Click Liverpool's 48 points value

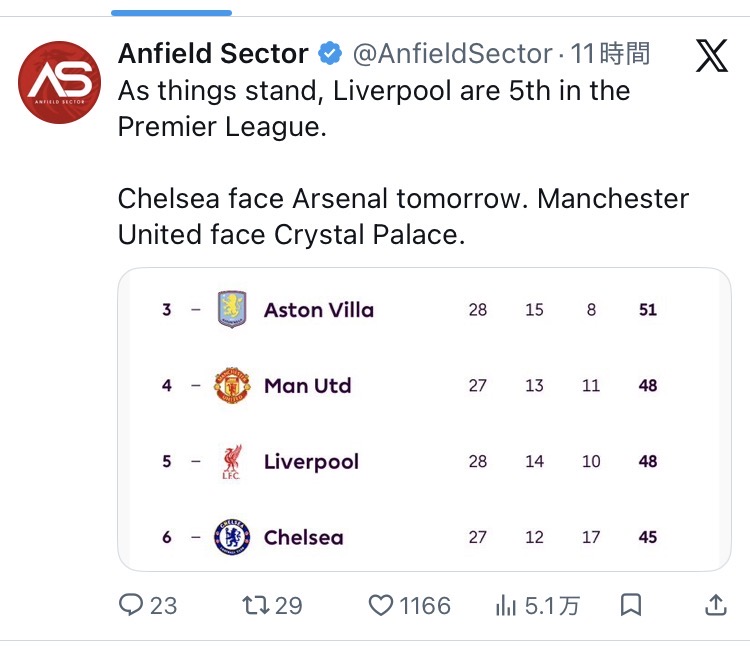pos(648,461)
